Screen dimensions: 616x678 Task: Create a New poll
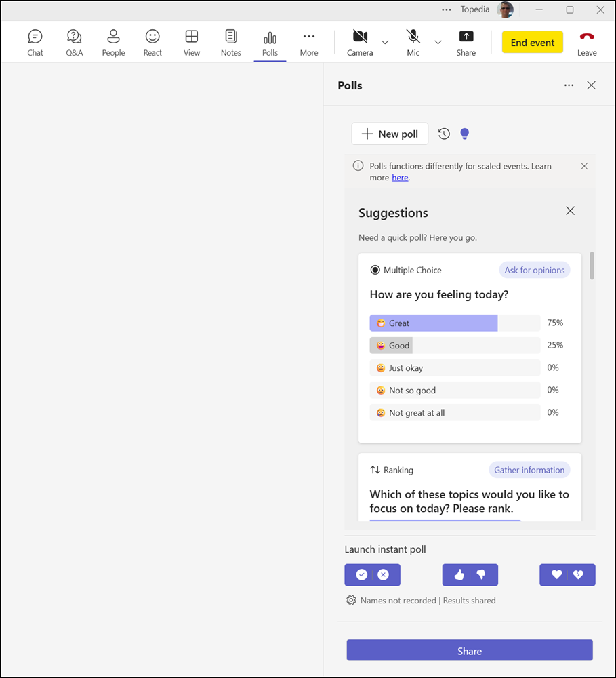click(x=389, y=134)
